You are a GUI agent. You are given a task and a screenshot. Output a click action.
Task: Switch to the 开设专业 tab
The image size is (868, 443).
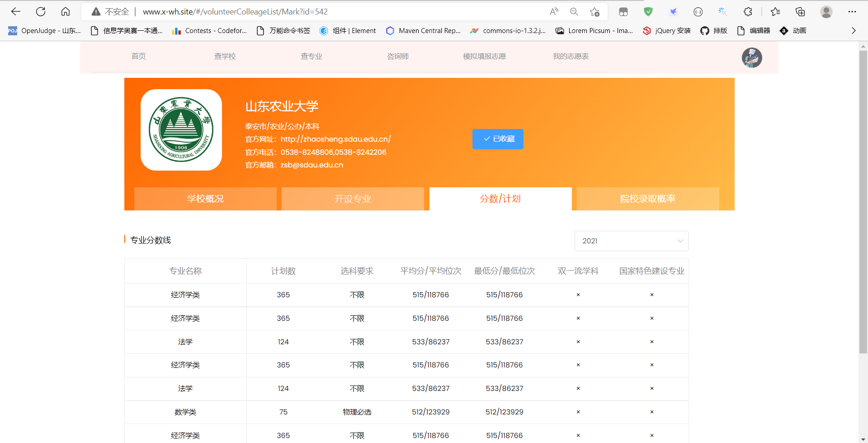[353, 199]
